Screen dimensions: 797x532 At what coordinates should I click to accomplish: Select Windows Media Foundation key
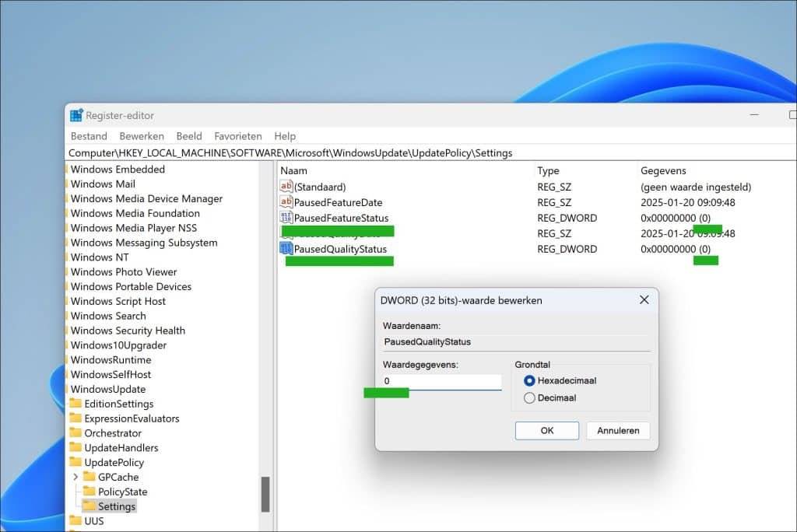point(135,213)
